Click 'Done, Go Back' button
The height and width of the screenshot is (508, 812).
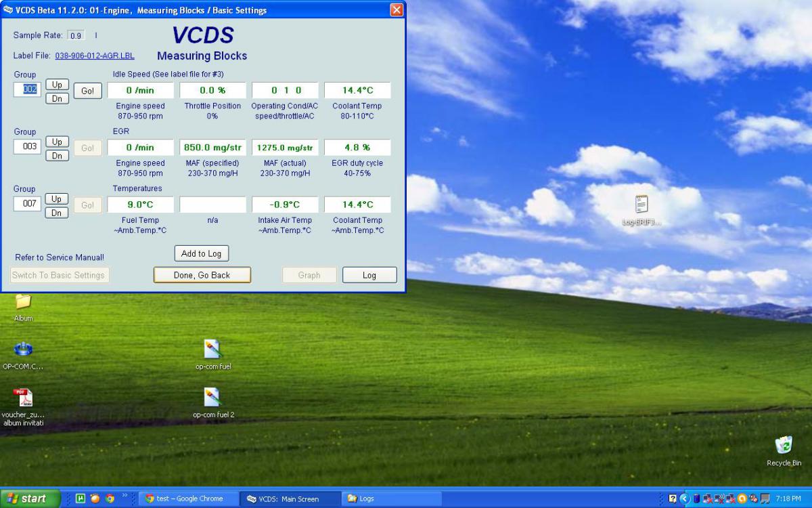[202, 275]
